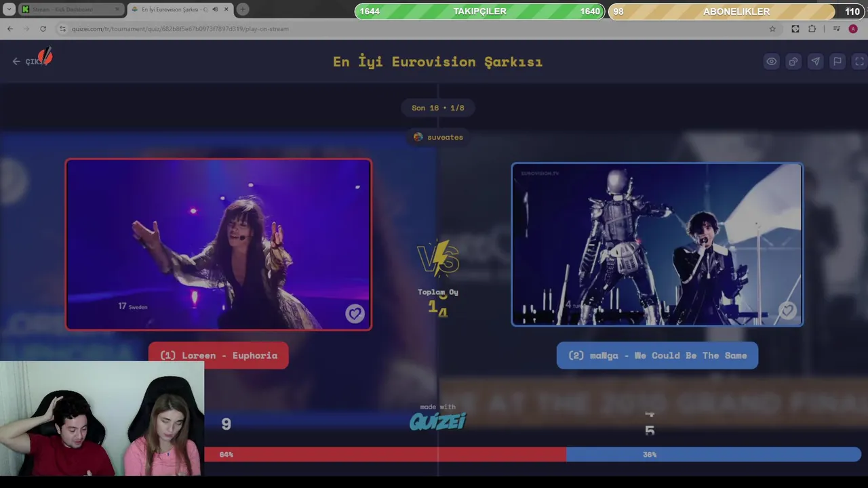The width and height of the screenshot is (868, 488).
Task: Open the browser profile avatar A
Action: [853, 28]
